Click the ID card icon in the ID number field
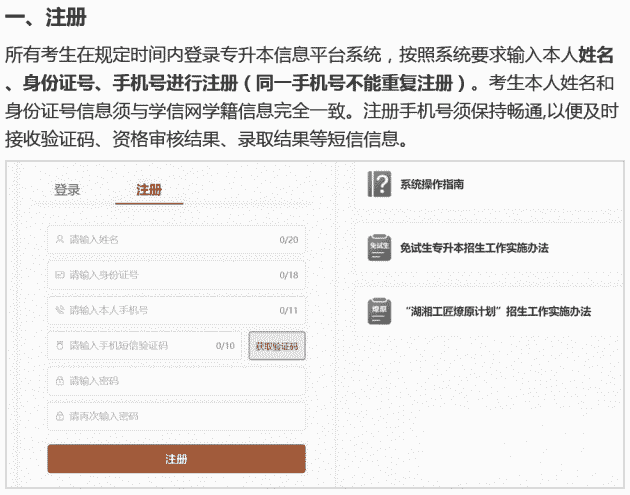Image resolution: width=630 pixels, height=495 pixels. point(60,275)
